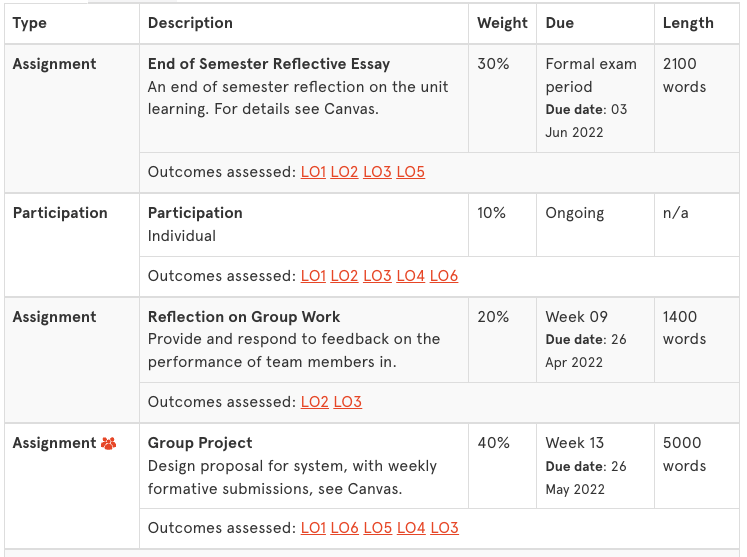This screenshot has height=557, width=747.
Task: Click LO6 in Group Project outcomes
Action: tap(344, 528)
